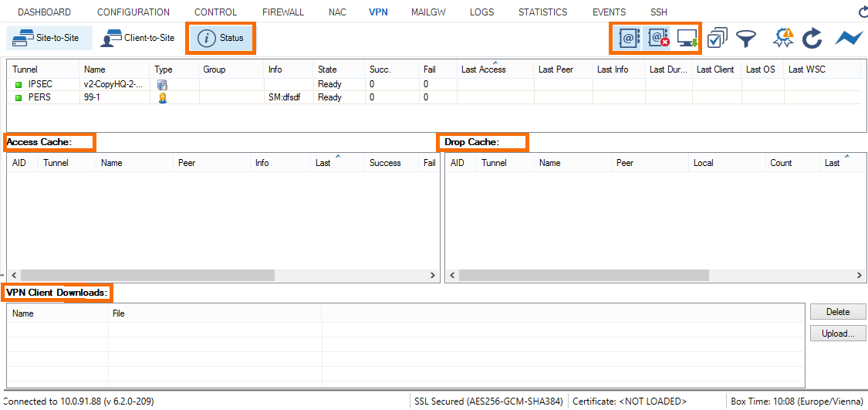This screenshot has width=868, height=410.
Task: Toggle the Access Cache address book icon
Action: point(628,39)
